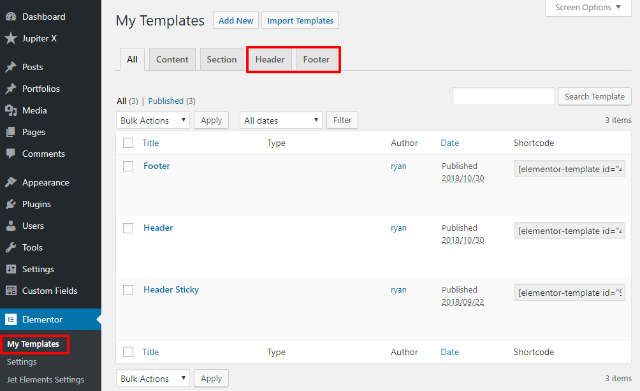This screenshot has height=391, width=640.
Task: Click author ryan in Footer row
Action: (x=398, y=166)
